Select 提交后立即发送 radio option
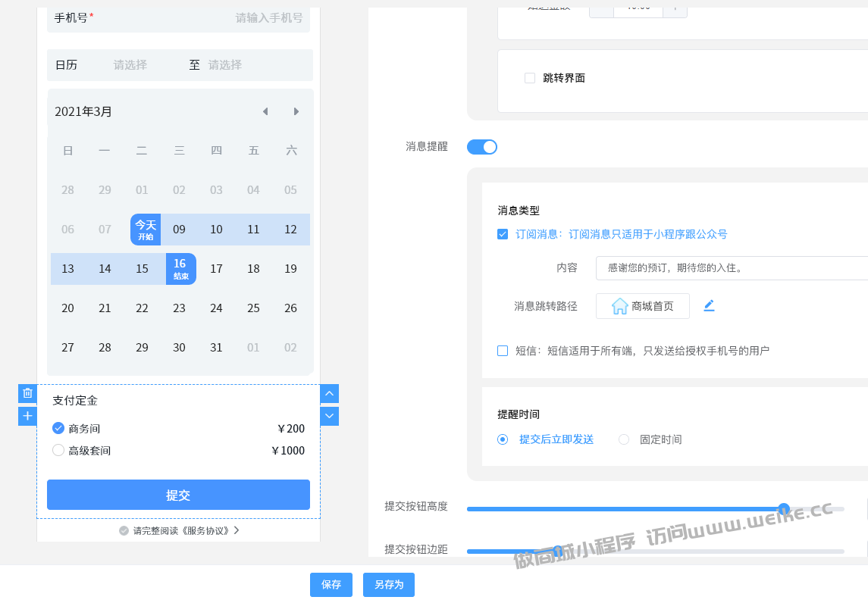 click(503, 439)
